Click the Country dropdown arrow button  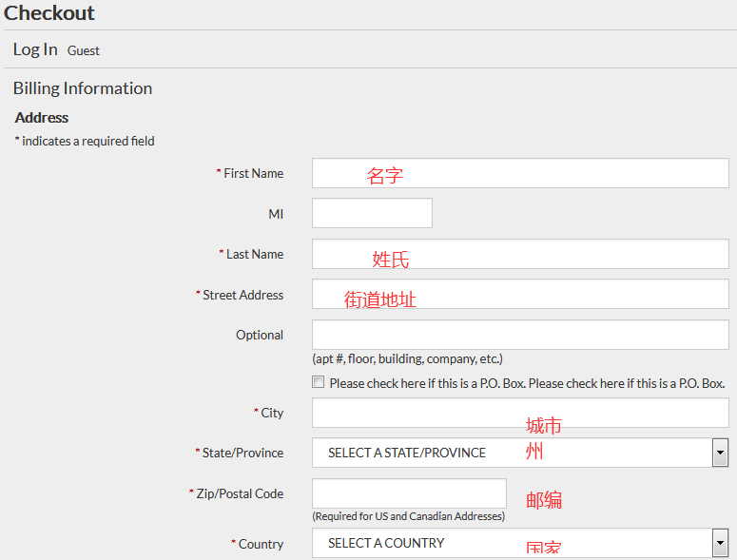(720, 543)
